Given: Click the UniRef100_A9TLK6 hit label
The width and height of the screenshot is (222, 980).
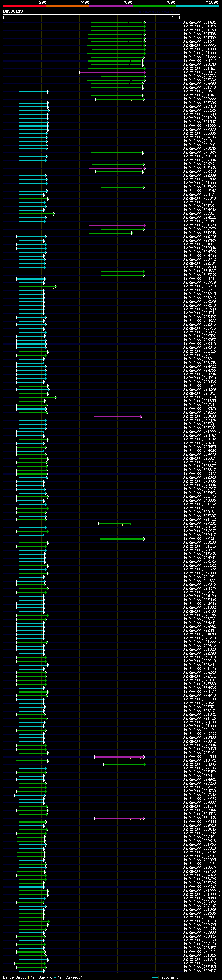Looking at the screenshot, I should (199, 546).
